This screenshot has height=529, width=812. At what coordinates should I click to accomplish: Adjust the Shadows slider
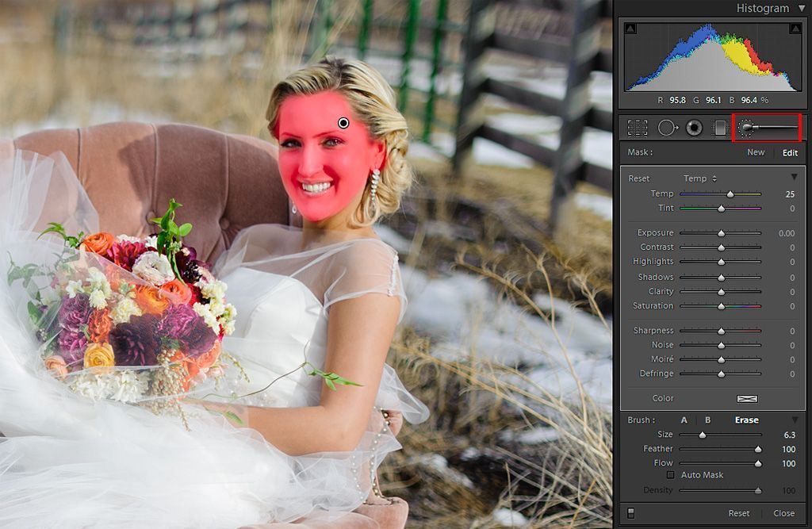pyautogui.click(x=720, y=278)
